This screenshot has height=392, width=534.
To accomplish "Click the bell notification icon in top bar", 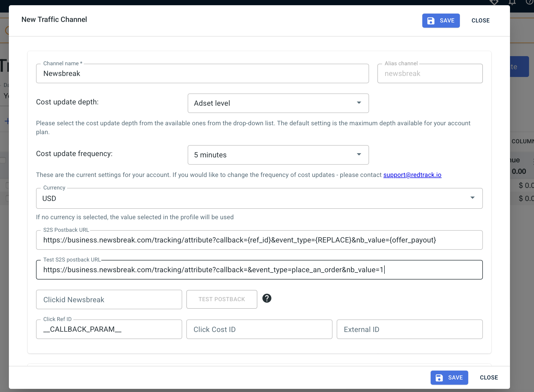I will pos(512,2).
